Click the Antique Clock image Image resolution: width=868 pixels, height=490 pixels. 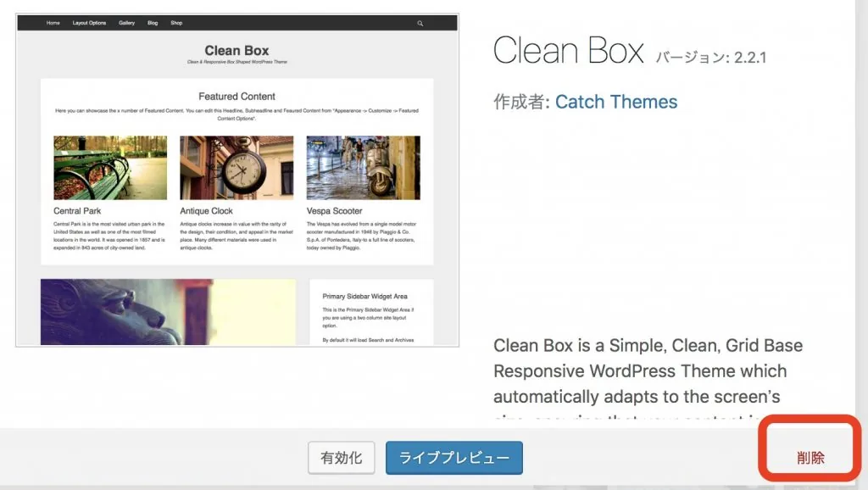click(236, 168)
